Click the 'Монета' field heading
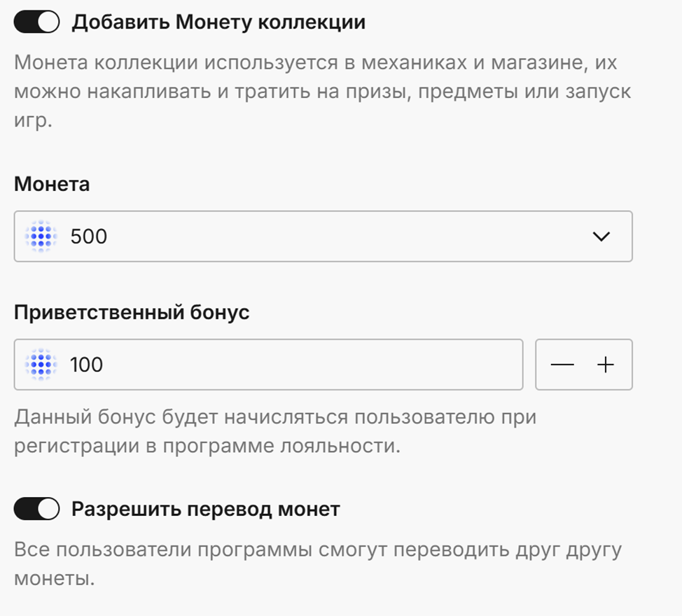Image resolution: width=682 pixels, height=616 pixels. click(52, 184)
